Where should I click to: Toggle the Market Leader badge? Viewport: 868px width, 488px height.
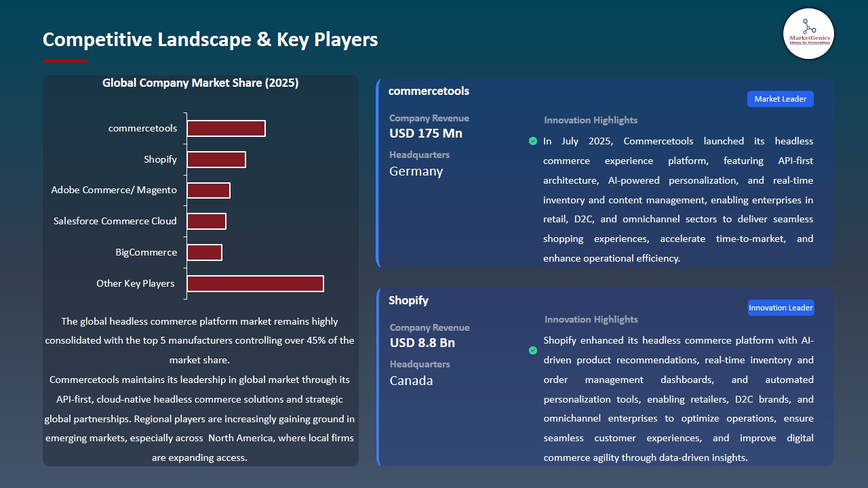point(780,98)
